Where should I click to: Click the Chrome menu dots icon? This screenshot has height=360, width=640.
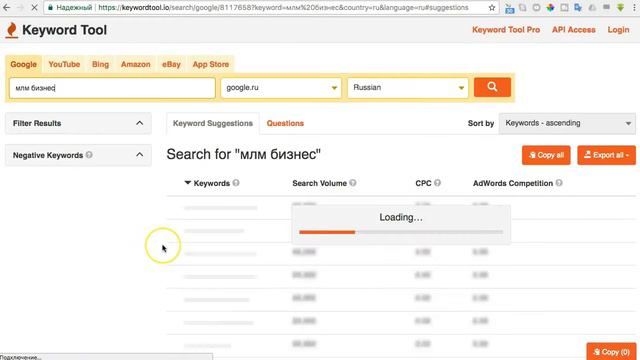click(x=634, y=7)
